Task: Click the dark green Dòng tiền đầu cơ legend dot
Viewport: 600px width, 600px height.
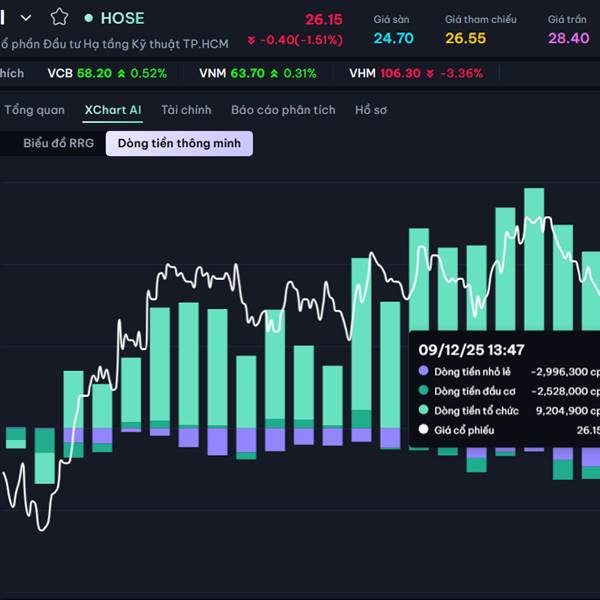Action: pos(422,391)
